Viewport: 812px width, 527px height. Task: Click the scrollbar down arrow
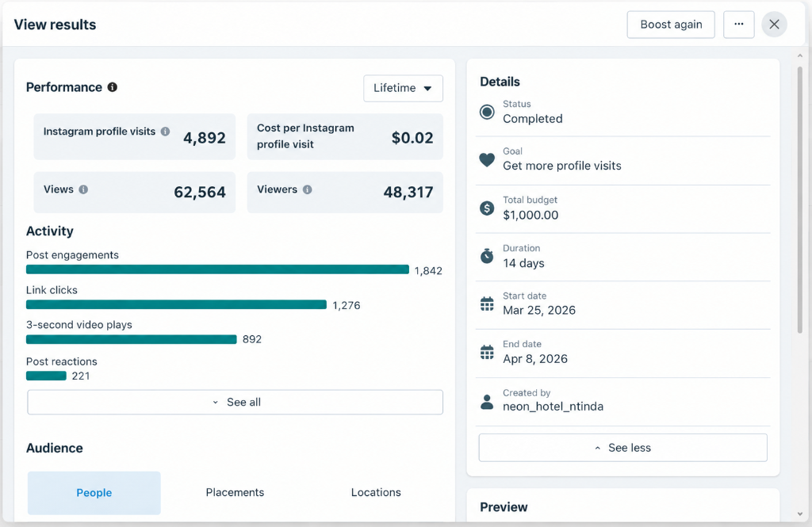pyautogui.click(x=799, y=514)
